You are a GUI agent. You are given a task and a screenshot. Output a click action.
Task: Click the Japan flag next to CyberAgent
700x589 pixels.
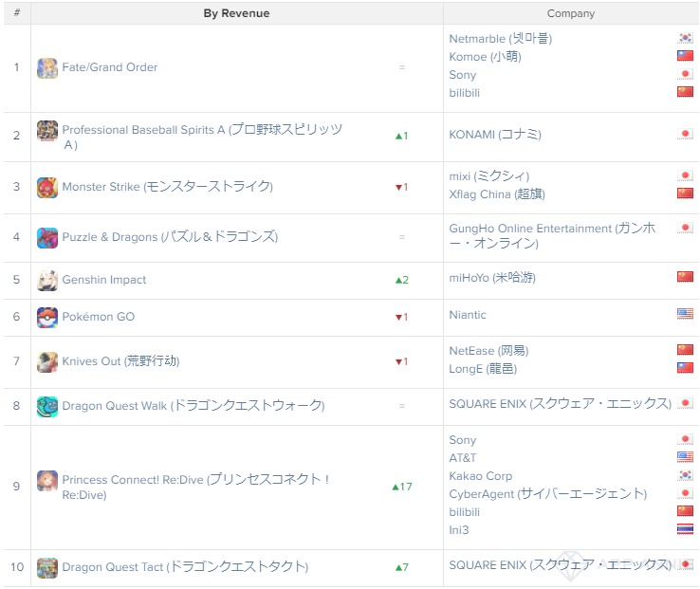(685, 493)
